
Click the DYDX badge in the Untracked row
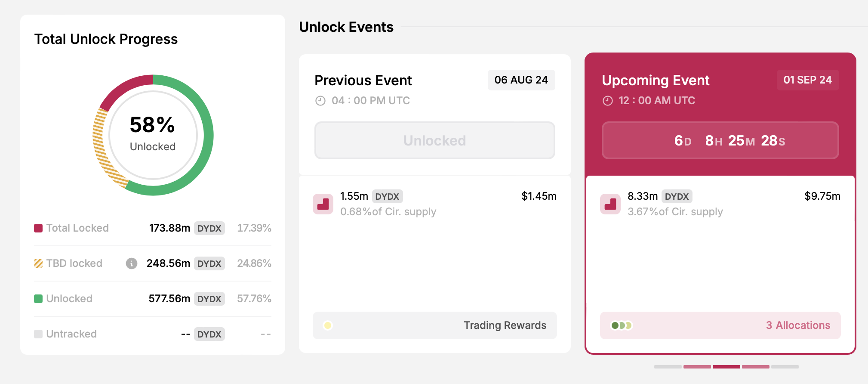point(209,334)
